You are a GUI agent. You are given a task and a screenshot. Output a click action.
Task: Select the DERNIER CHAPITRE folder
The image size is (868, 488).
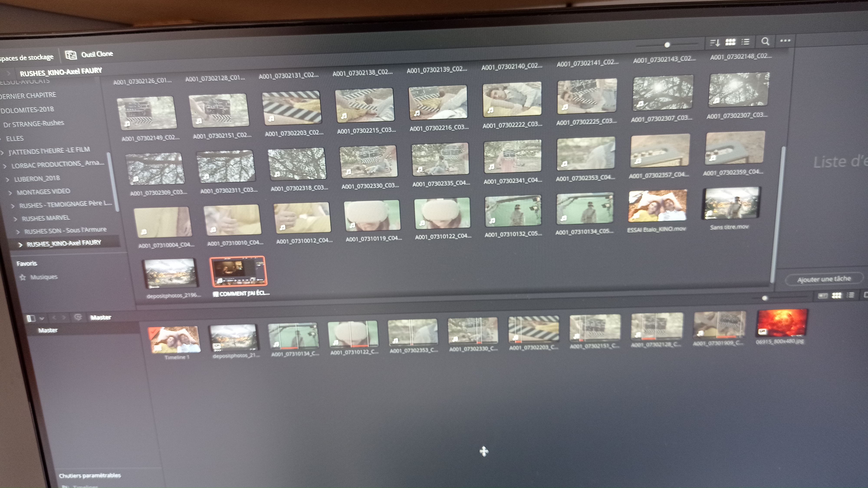pos(29,96)
